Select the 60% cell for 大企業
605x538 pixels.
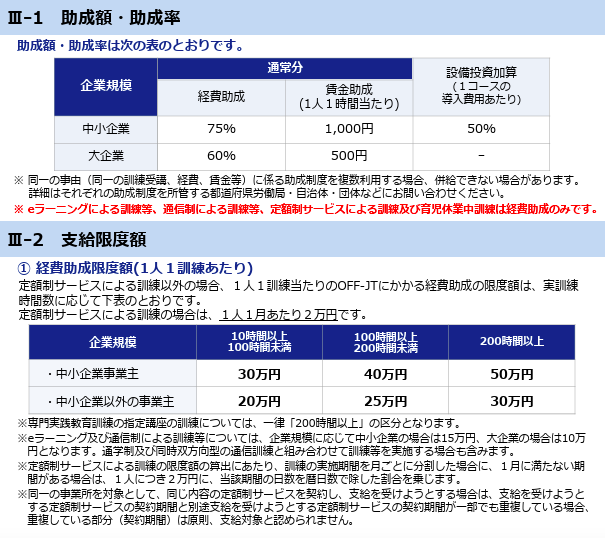pos(221,155)
